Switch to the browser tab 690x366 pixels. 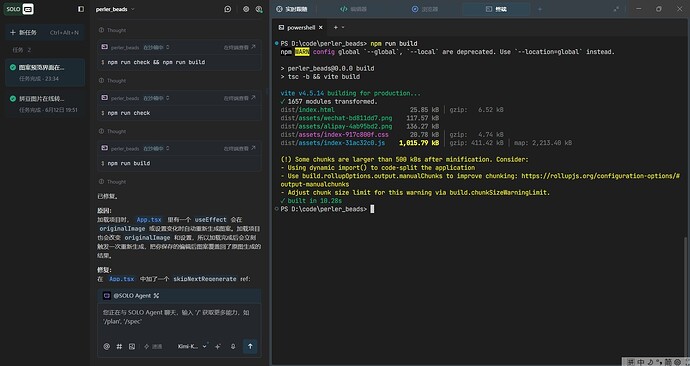[x=425, y=9]
